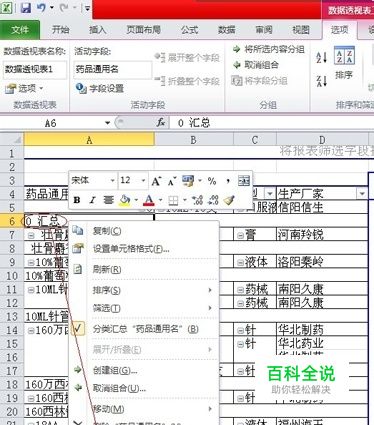Click the increase decimal icon

[197, 200]
